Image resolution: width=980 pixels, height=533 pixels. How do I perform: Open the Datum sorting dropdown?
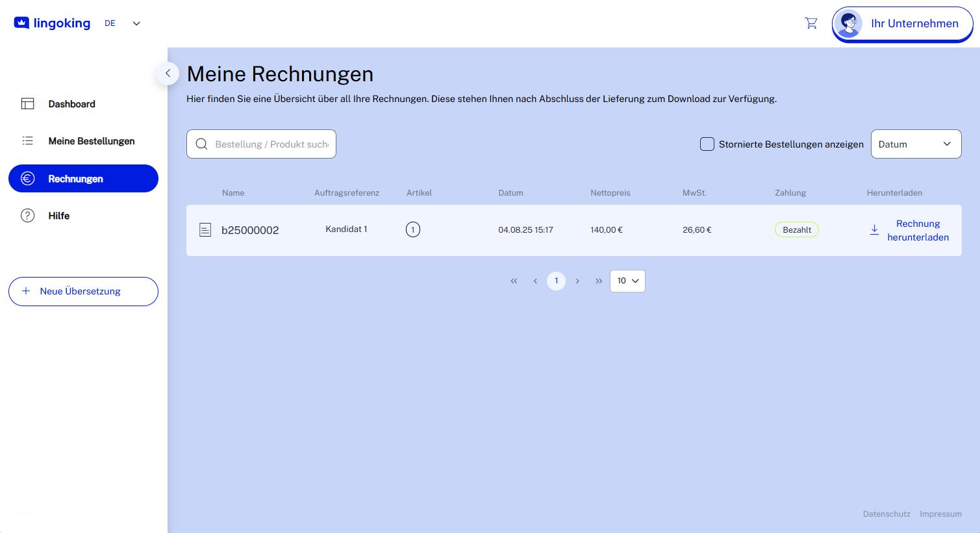916,144
